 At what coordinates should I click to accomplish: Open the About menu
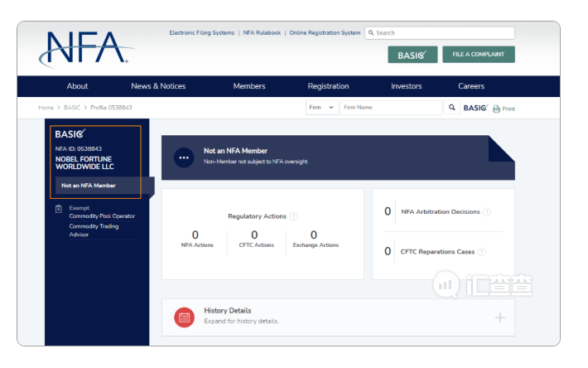(x=77, y=86)
